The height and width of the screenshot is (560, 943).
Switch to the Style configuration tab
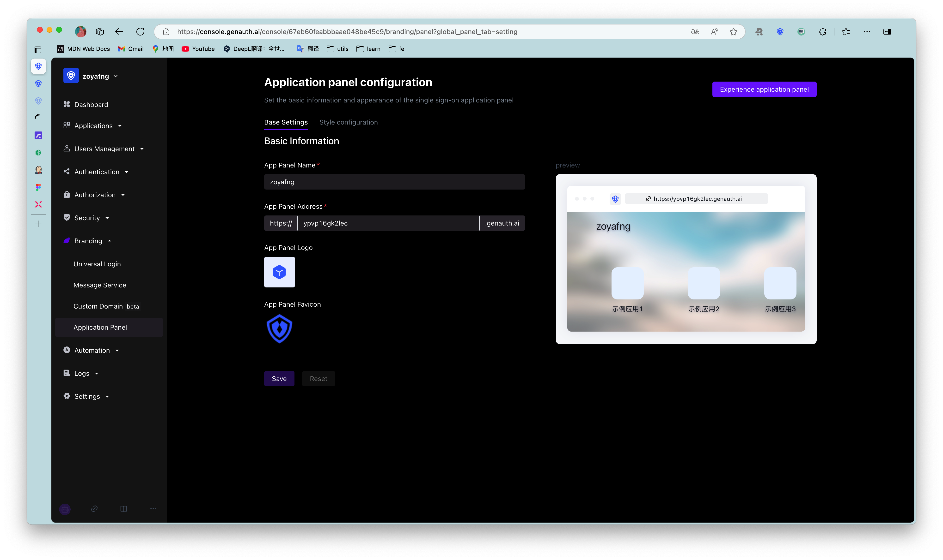[x=348, y=122]
